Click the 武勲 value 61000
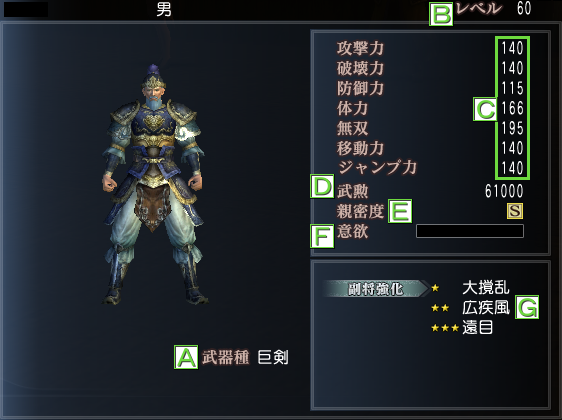The height and width of the screenshot is (420, 562). [x=504, y=191]
